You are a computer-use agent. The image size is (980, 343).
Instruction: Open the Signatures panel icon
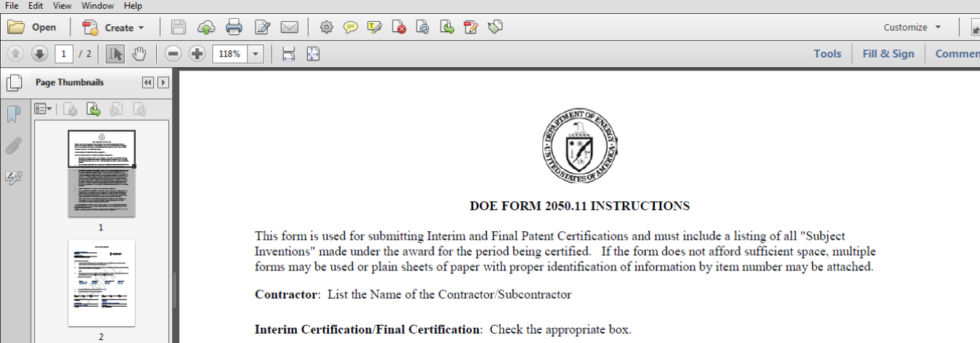click(x=14, y=177)
